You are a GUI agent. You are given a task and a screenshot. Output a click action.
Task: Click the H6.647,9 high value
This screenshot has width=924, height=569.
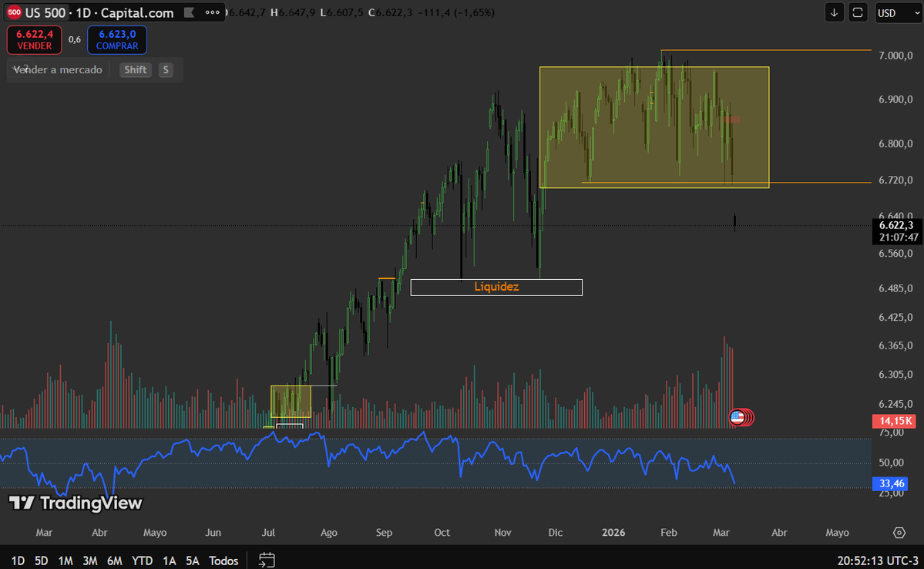tap(292, 12)
